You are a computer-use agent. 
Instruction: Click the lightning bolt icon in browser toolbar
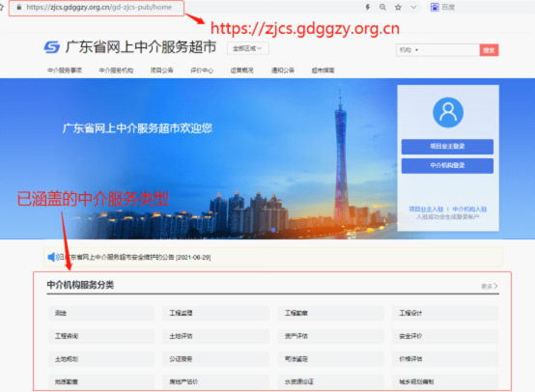click(368, 7)
